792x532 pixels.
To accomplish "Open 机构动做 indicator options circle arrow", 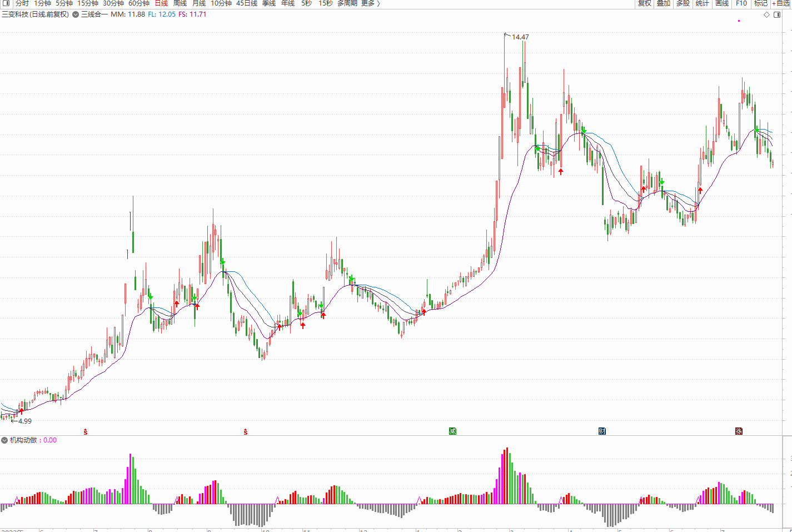I will point(4,440).
